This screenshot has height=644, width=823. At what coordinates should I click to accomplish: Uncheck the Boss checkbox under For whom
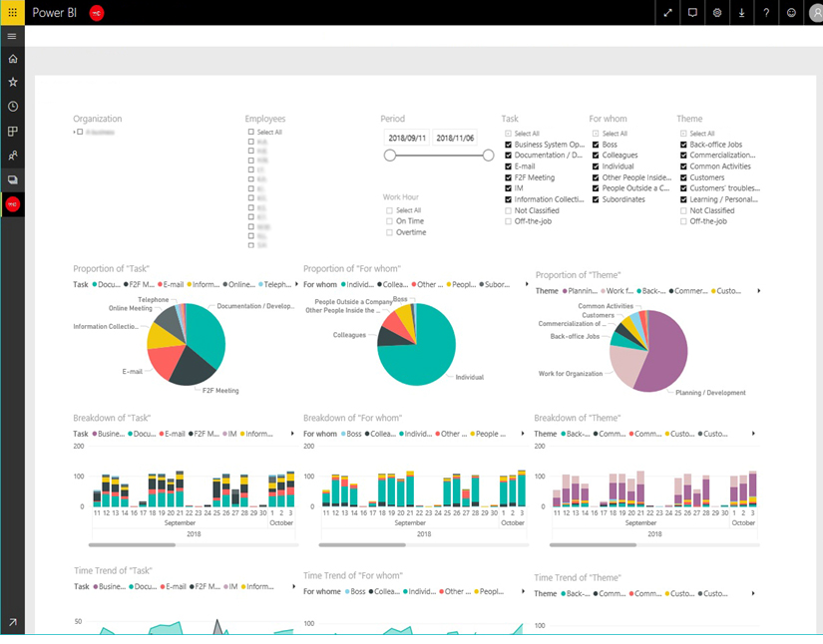coord(596,145)
